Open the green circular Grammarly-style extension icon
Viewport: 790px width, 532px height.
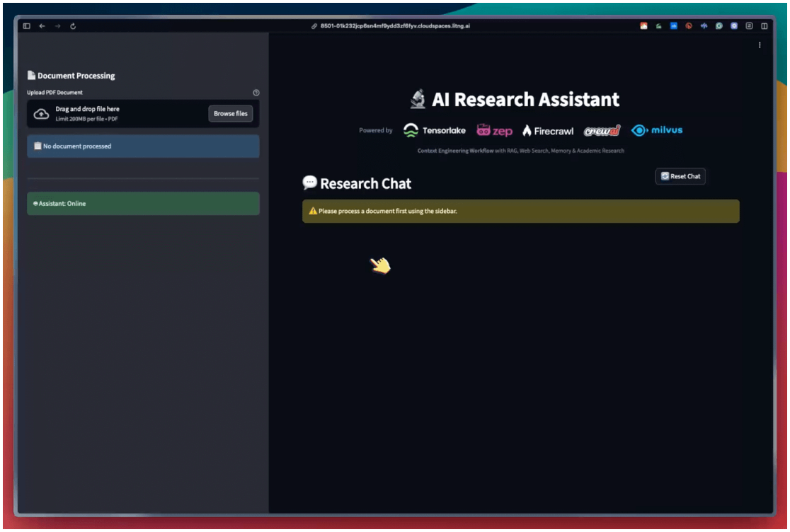click(x=719, y=26)
